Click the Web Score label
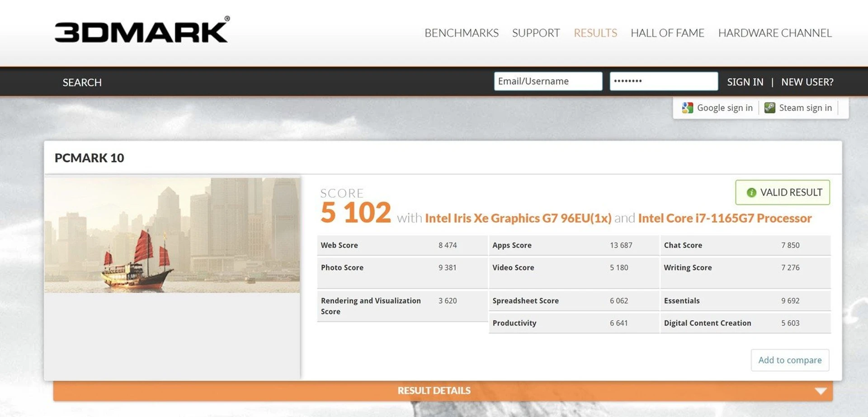868x417 pixels. [x=339, y=245]
